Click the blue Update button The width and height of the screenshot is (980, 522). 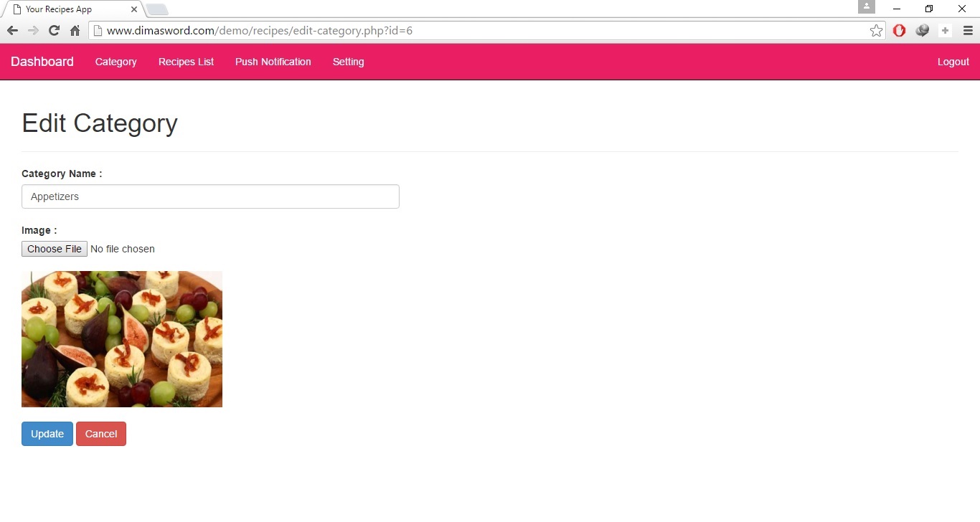(47, 434)
